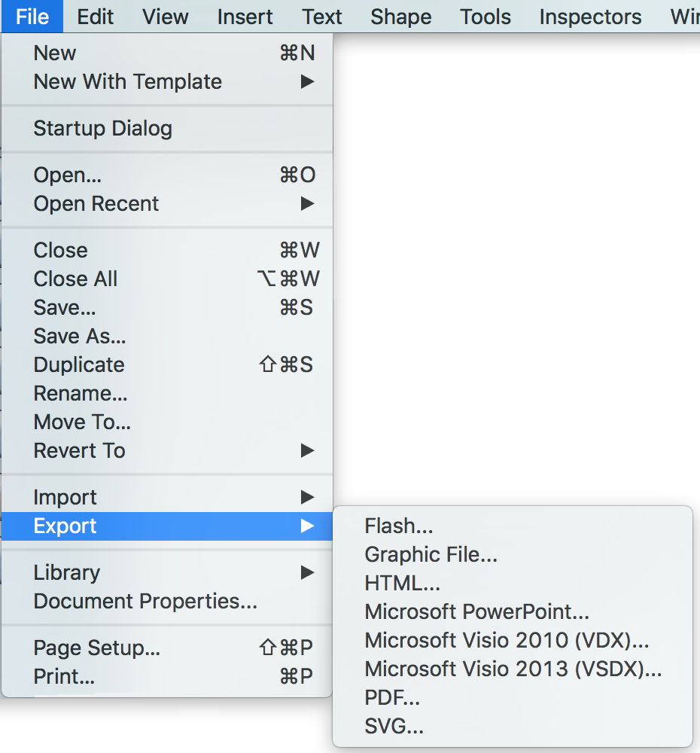Open the Insert menu
The image size is (700, 753).
pos(245,17)
